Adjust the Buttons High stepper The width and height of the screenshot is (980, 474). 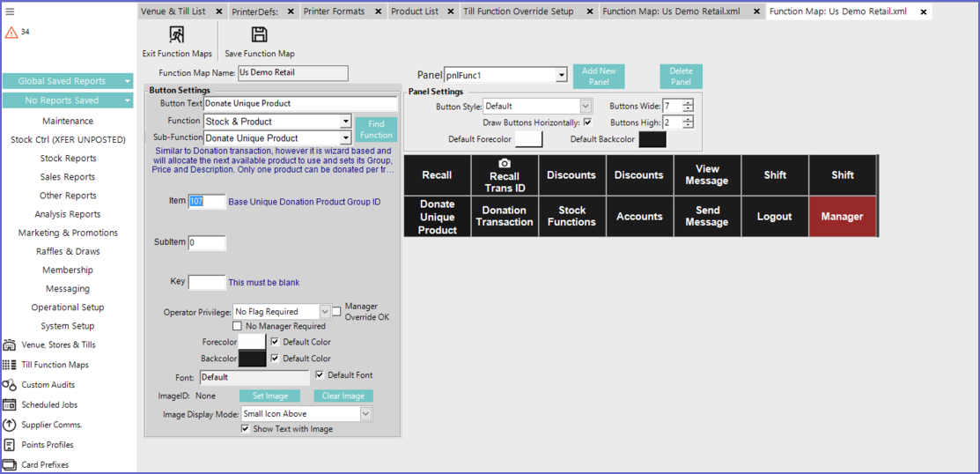(689, 122)
